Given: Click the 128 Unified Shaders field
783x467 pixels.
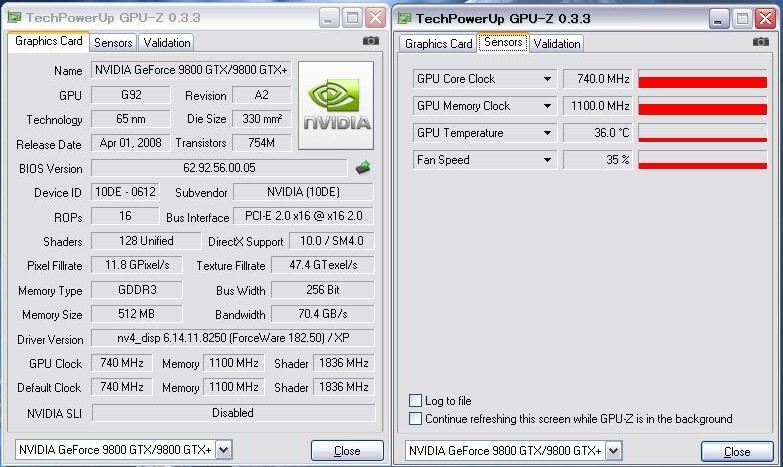Looking at the screenshot, I should point(146,241).
